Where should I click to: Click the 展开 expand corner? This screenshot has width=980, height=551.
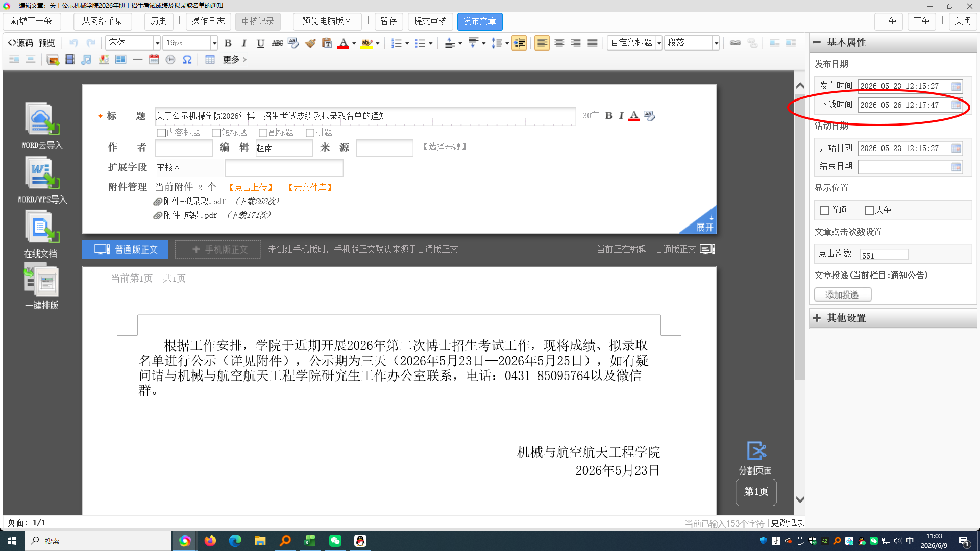tap(704, 223)
